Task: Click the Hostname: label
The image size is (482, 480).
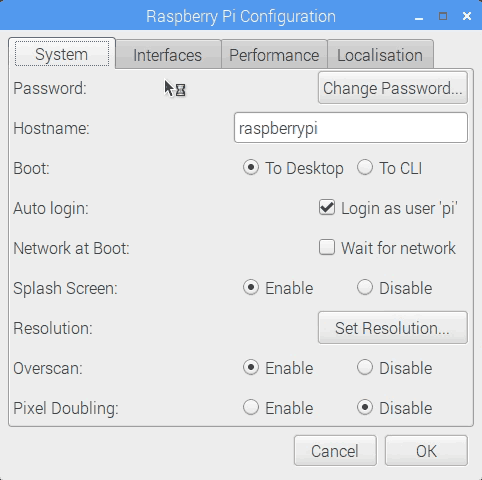Action: [51, 128]
